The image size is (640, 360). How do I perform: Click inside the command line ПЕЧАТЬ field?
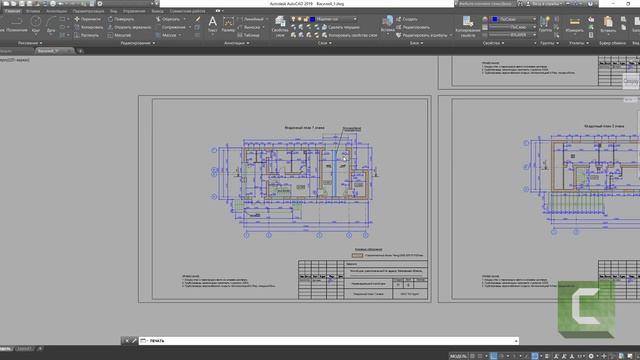329,340
